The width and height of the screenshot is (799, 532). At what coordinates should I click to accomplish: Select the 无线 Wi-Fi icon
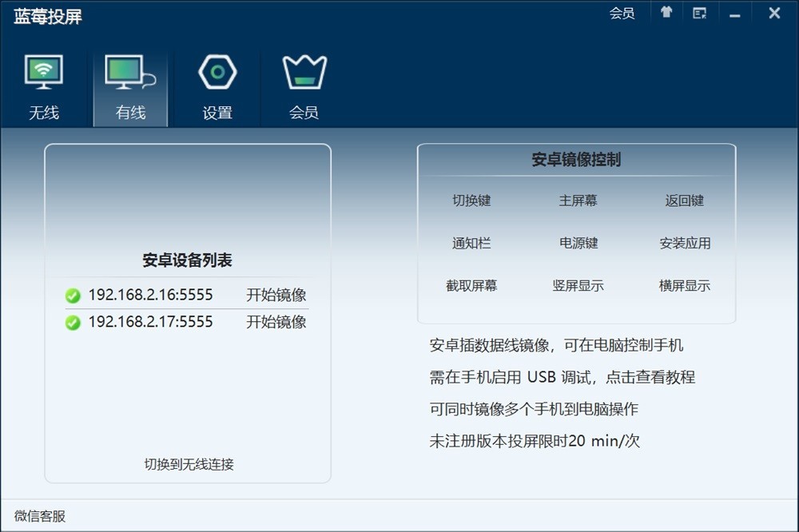[x=44, y=71]
